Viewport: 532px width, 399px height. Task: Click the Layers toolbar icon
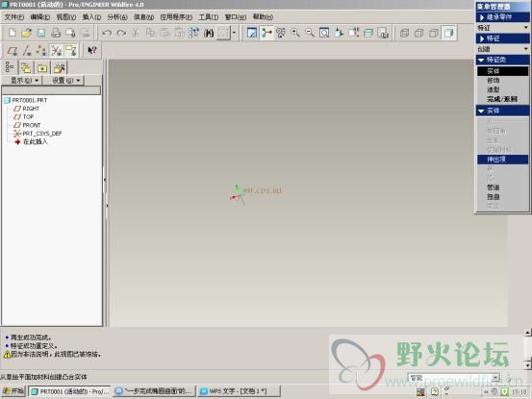point(368,33)
